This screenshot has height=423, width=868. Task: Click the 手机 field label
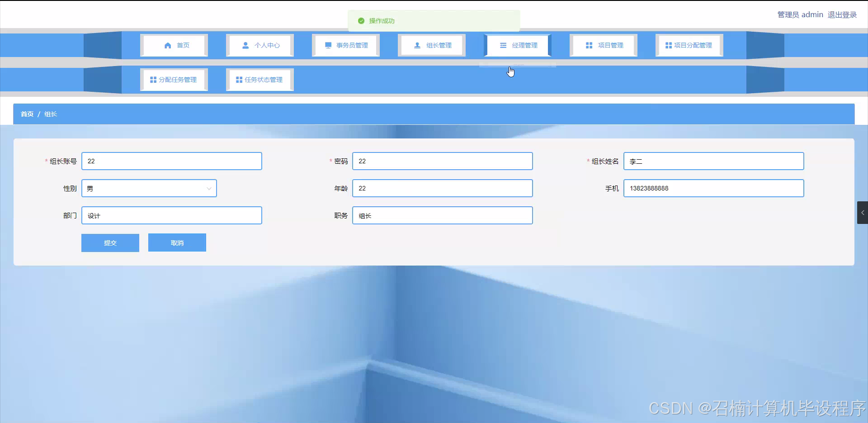[x=612, y=188]
